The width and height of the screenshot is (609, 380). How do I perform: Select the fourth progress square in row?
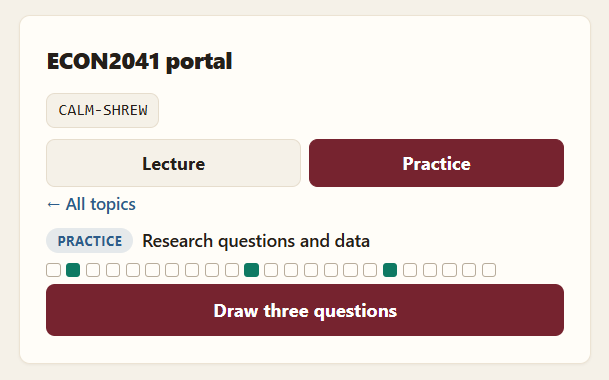[x=113, y=270]
